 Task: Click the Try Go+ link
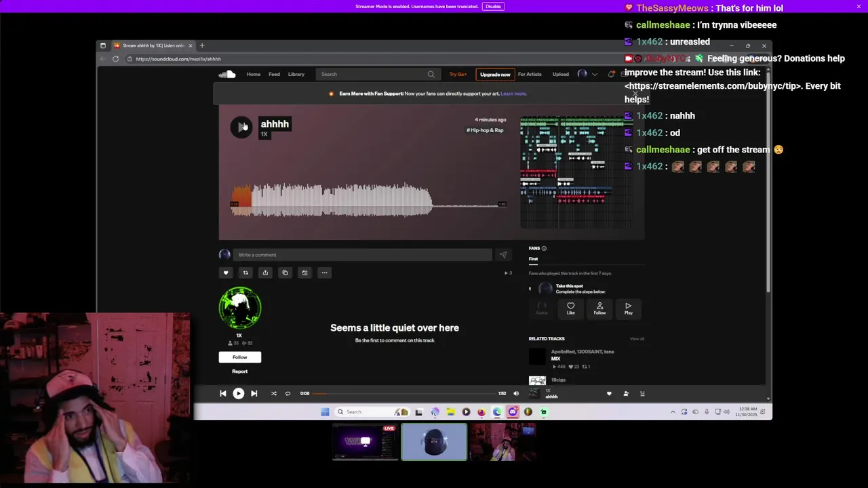click(458, 74)
